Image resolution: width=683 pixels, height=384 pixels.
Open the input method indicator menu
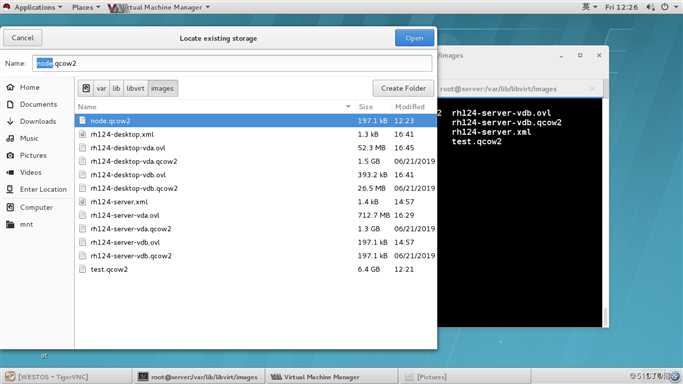[x=589, y=7]
